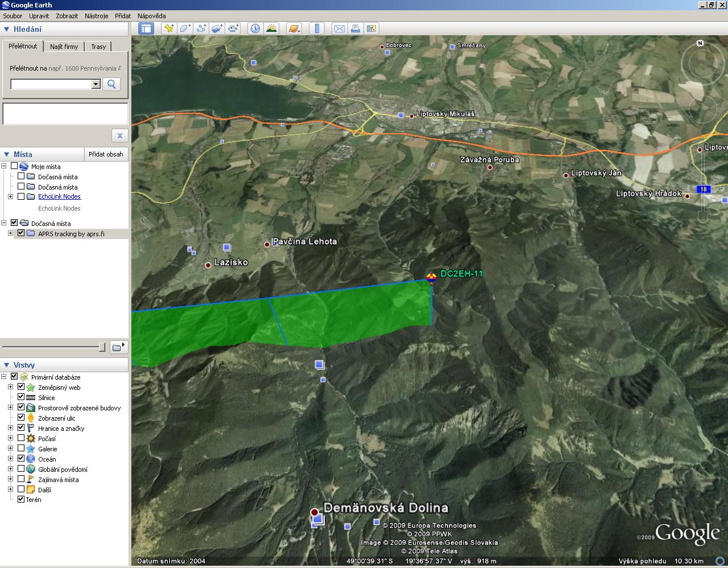Enable Globální povědomí layer checkbox

pyautogui.click(x=21, y=469)
